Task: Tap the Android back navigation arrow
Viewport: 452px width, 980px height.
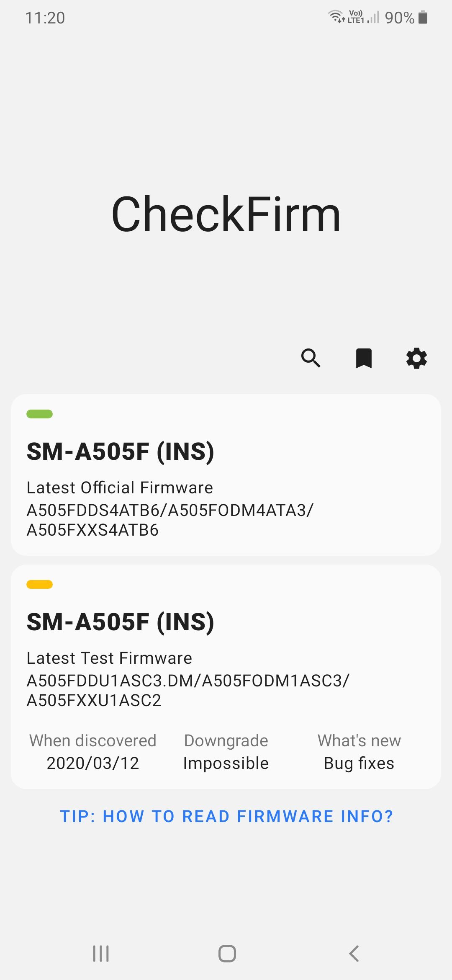Action: pyautogui.click(x=354, y=954)
